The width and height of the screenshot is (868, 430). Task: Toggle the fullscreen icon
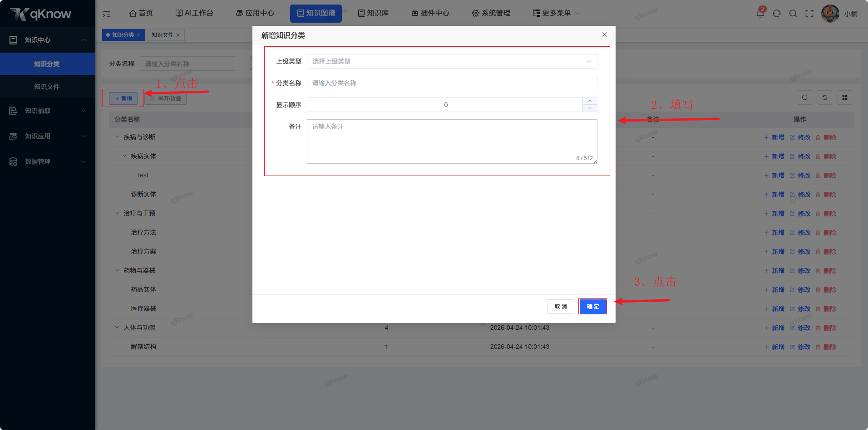coord(809,13)
